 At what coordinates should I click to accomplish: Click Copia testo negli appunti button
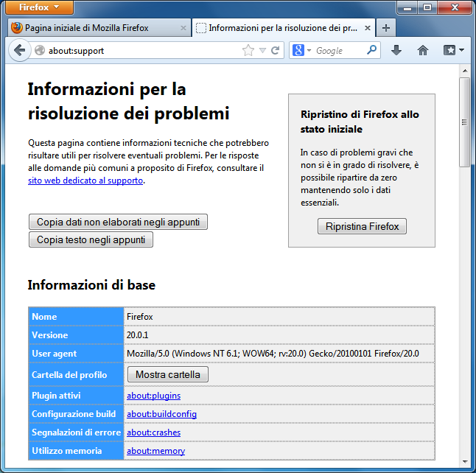(x=91, y=239)
